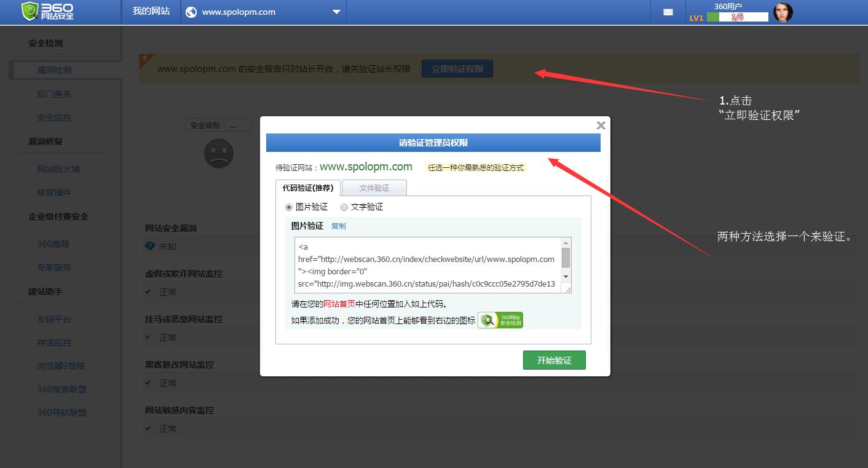The height and width of the screenshot is (468, 868).
Task: Switch to the 代码验证(推荐) tab
Action: pyautogui.click(x=308, y=188)
